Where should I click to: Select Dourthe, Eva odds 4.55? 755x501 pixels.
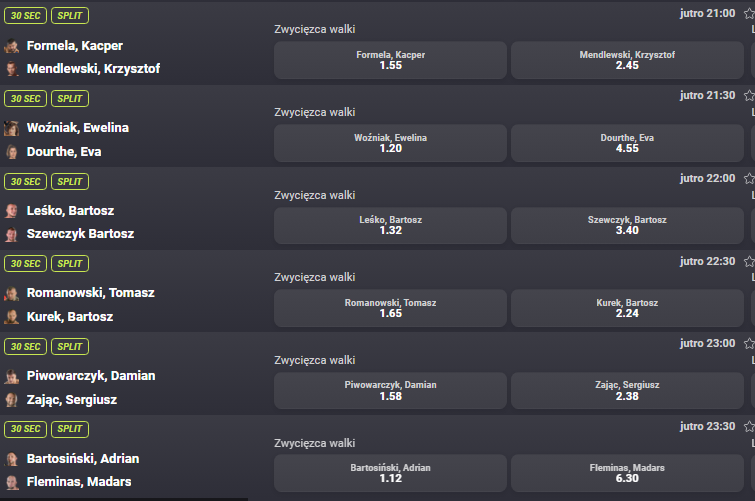pos(627,143)
